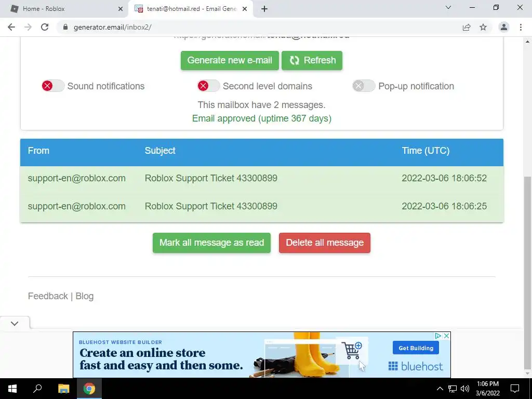Click the Email approved uptime 367 days text
The image size is (532, 399).
coord(262,118)
